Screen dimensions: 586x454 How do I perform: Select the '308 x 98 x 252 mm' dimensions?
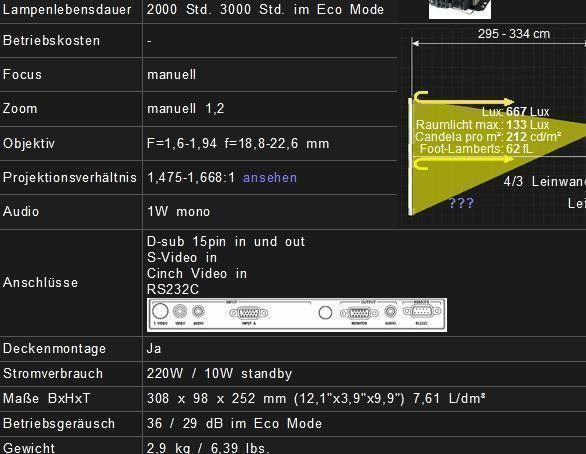pyautogui.click(x=217, y=398)
